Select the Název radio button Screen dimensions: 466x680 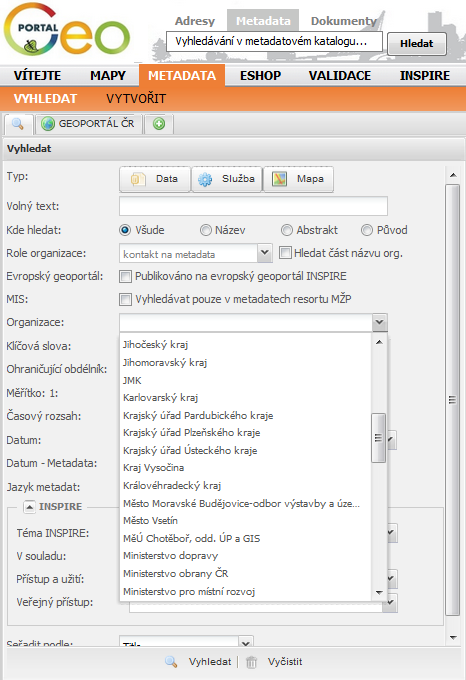click(x=205, y=230)
